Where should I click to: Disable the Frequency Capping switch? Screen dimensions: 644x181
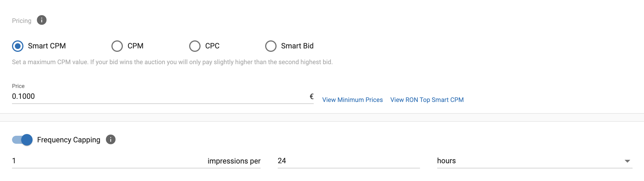(23, 140)
